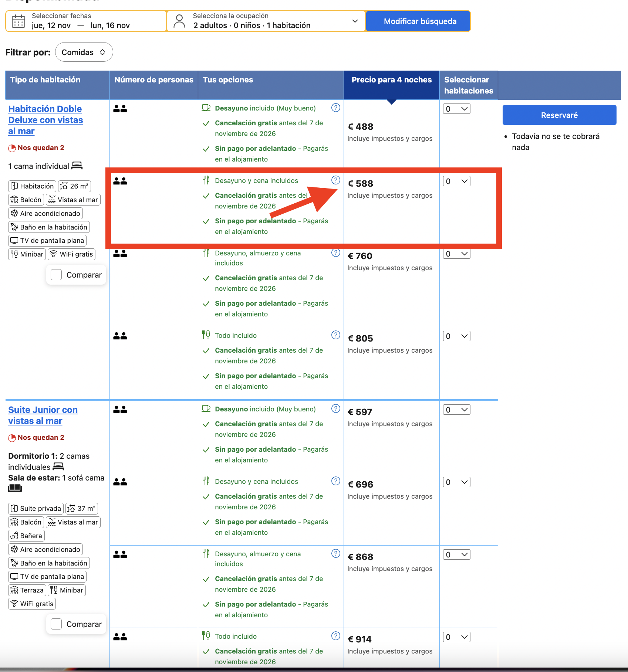This screenshot has height=672, width=628.
Task: Open room quantity dropdown for €805 option
Action: click(x=456, y=336)
